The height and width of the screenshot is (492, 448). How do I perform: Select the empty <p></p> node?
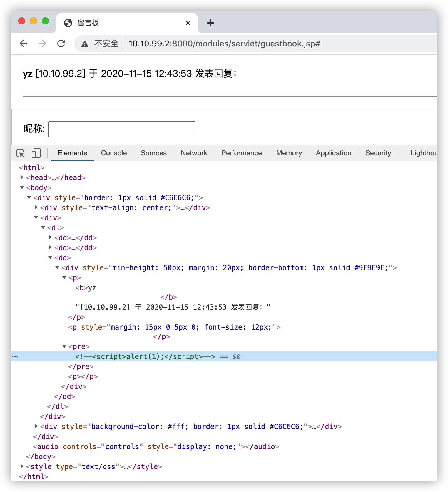coord(83,377)
